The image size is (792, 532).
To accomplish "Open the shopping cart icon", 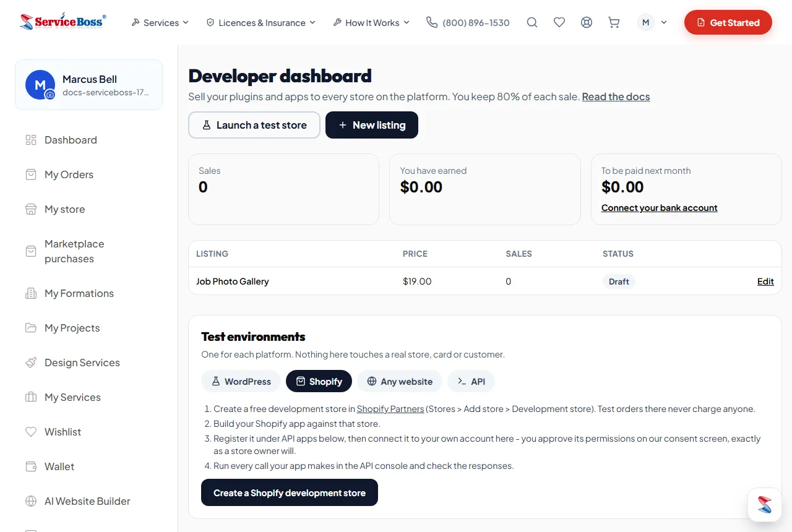I will [x=614, y=22].
